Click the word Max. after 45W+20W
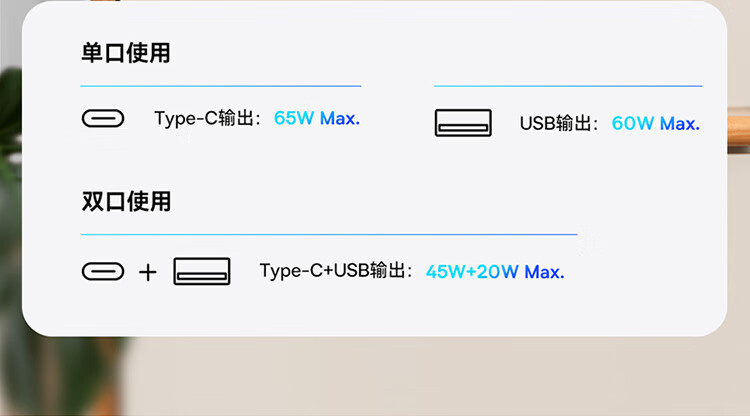The height and width of the screenshot is (416, 750). [544, 272]
